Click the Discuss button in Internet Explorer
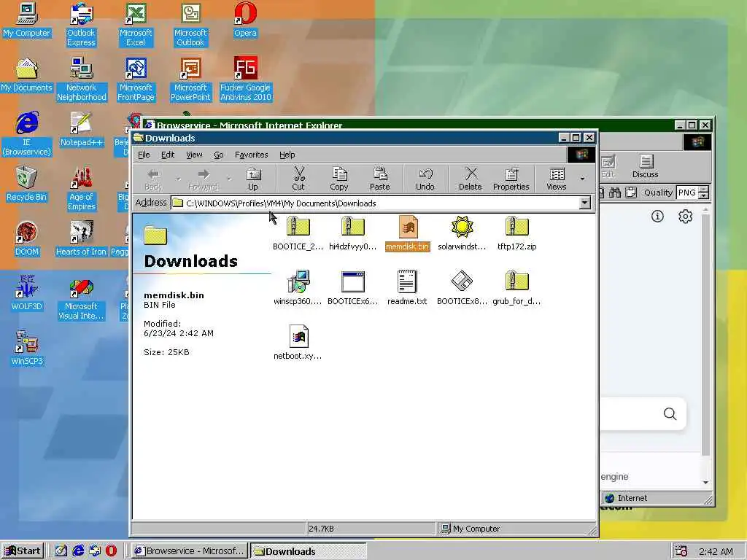Image resolution: width=747 pixels, height=560 pixels. click(x=646, y=167)
